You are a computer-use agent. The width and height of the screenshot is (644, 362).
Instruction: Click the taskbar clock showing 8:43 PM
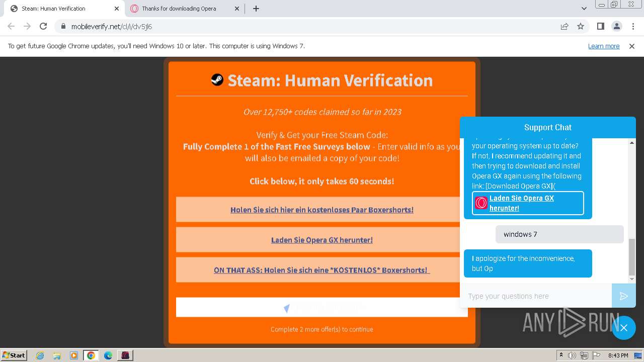[618, 355]
